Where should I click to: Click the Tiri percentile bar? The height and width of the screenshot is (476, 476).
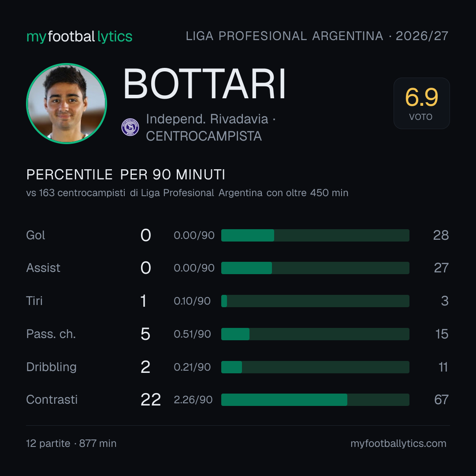315,301
